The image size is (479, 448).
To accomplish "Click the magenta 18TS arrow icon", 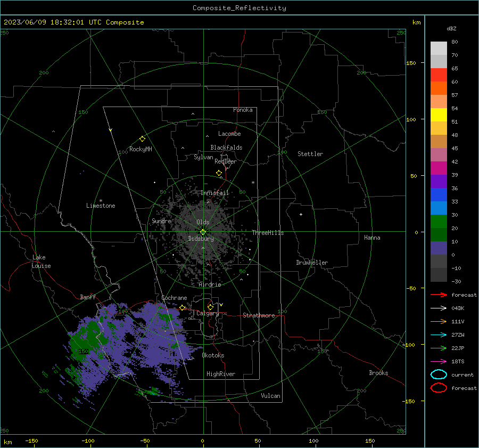I will click(439, 362).
